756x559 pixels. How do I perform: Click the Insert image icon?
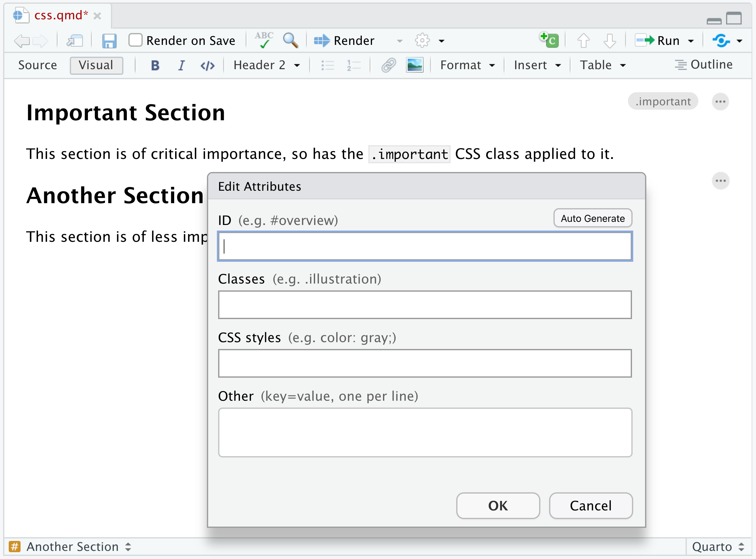[414, 65]
